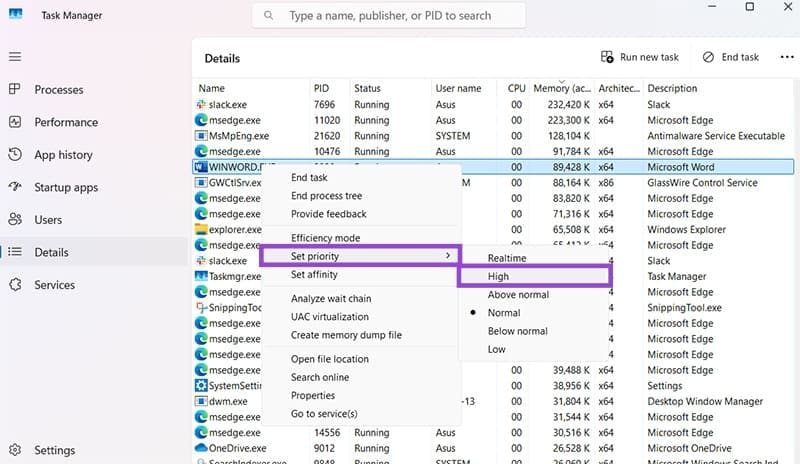Open the Users page label

[48, 220]
